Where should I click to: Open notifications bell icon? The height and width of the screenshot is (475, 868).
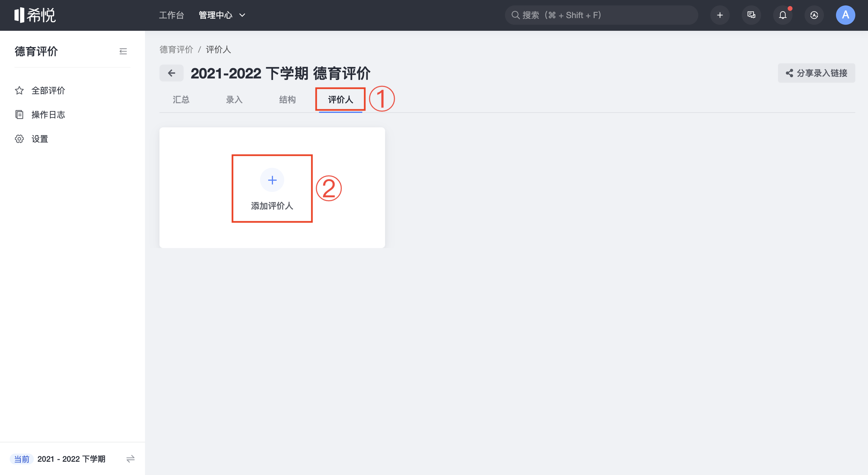click(x=783, y=15)
